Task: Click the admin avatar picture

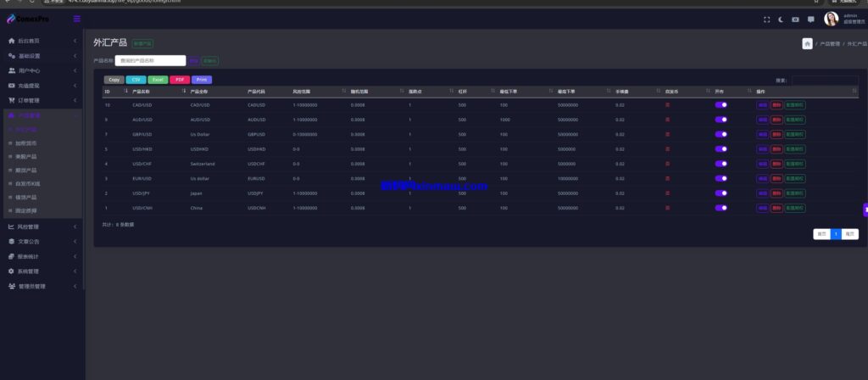Action: tap(831, 19)
